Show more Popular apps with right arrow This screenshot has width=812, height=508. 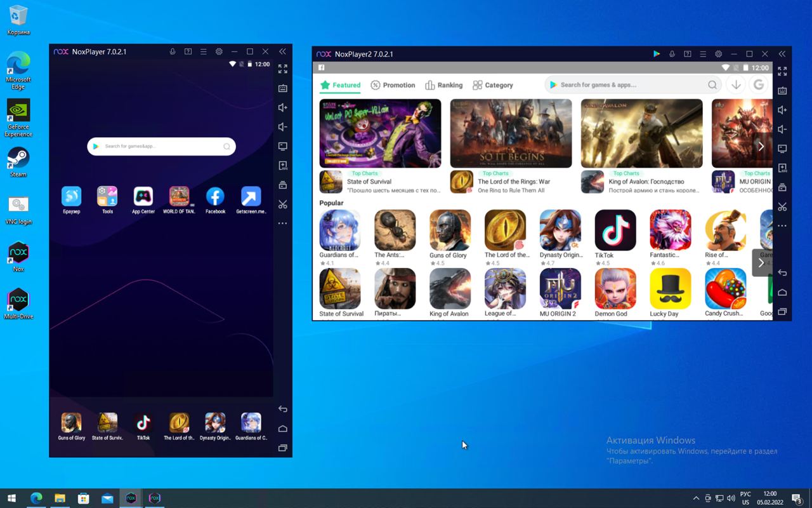pos(761,263)
